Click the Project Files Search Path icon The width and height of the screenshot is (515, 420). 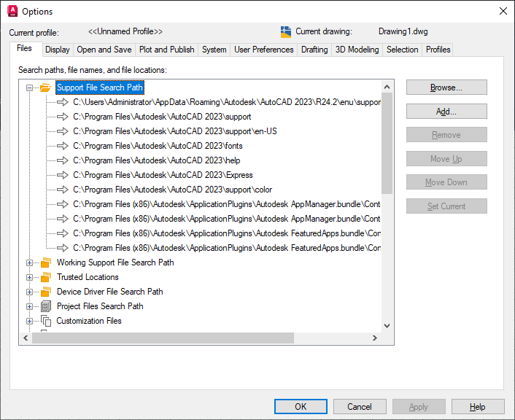pyautogui.click(x=46, y=306)
